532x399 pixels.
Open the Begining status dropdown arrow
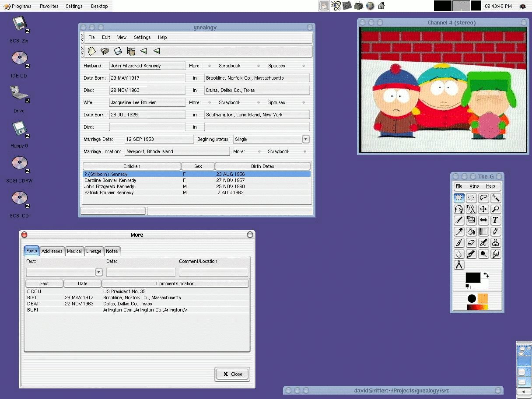(306, 139)
